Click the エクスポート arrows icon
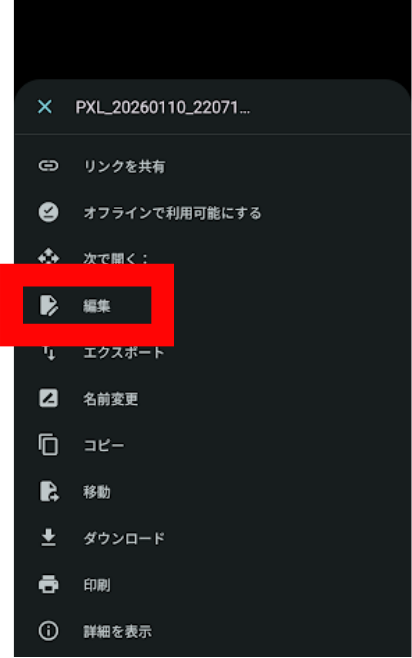 click(x=49, y=353)
